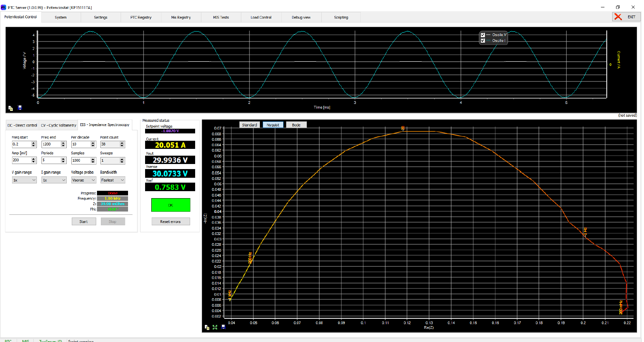Click the green OK status button
The height and width of the screenshot is (342, 644).
coord(171,205)
